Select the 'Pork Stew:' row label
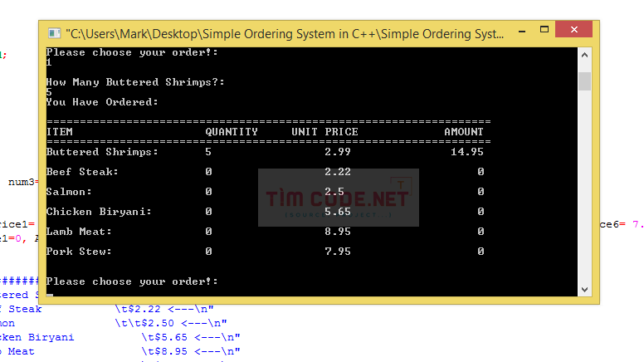The height and width of the screenshot is (362, 644). (79, 252)
